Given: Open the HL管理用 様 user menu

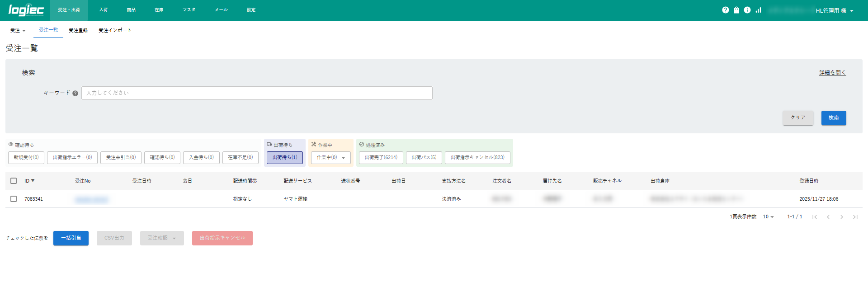Looking at the screenshot, I should tap(834, 11).
